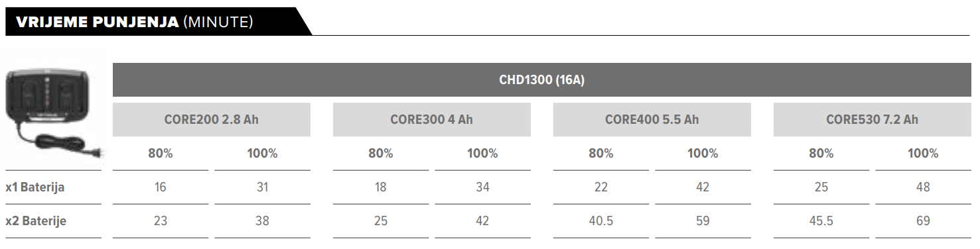Click the 45.5 cell under CORE530
Screen dimensions: 980x249
pyautogui.click(x=821, y=221)
